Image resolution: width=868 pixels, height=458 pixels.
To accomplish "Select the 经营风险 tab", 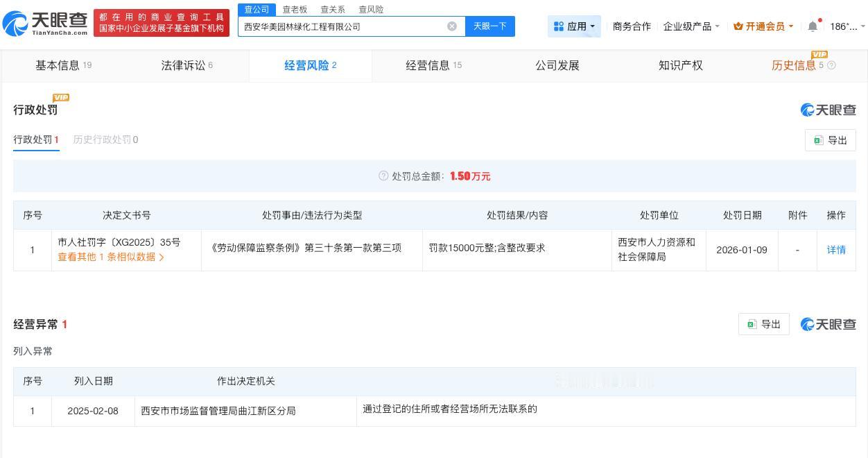I will point(310,65).
